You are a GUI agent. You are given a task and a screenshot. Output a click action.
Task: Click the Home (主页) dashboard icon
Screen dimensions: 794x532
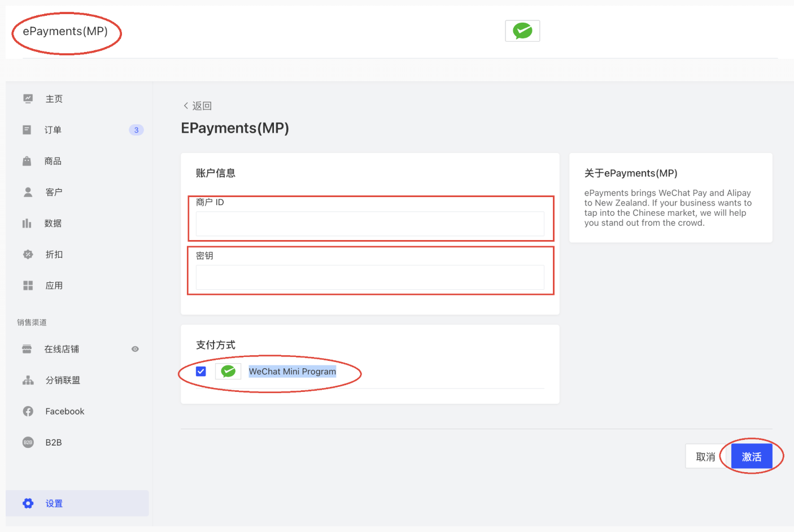pyautogui.click(x=28, y=99)
